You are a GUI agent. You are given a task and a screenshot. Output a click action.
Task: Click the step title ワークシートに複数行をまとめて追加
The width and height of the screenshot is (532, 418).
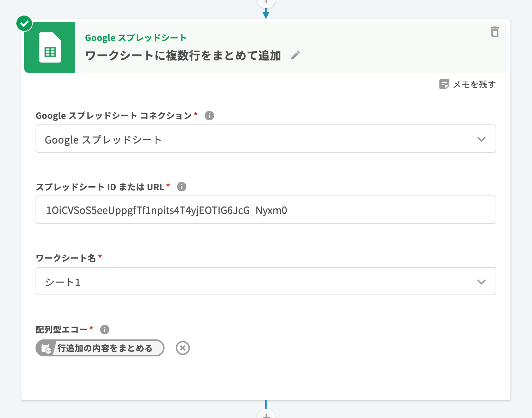(x=183, y=56)
